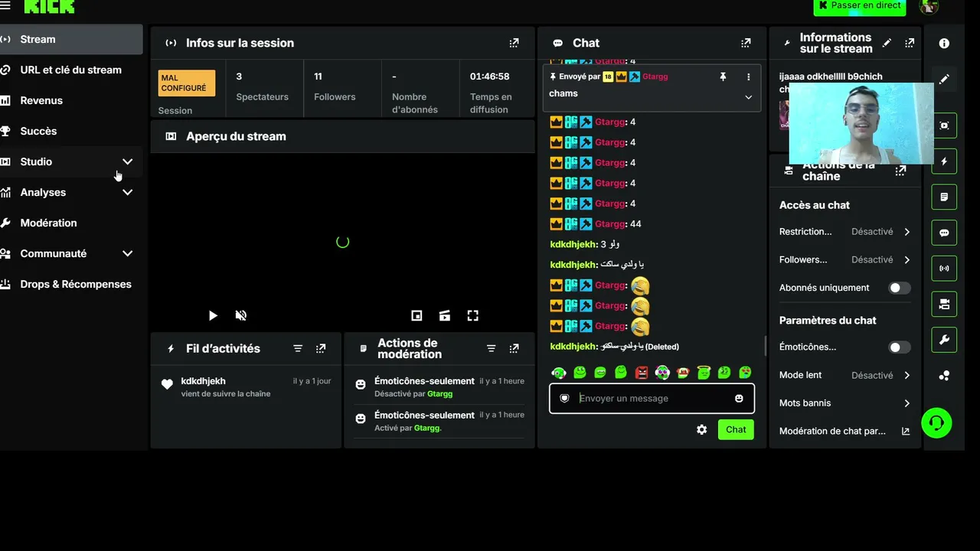Screen dimensions: 980x551
Task: Toggle Abonnés uniquement switch
Action: (x=899, y=288)
